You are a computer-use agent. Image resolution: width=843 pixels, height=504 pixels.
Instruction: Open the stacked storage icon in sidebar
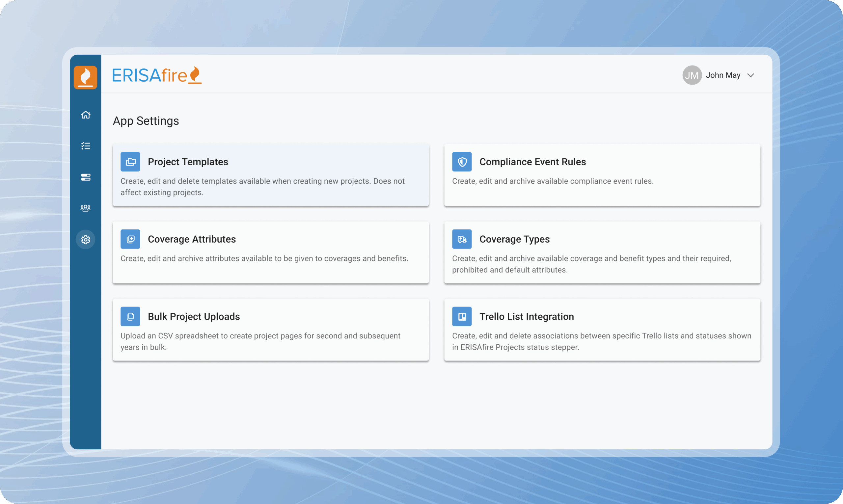coord(86,177)
